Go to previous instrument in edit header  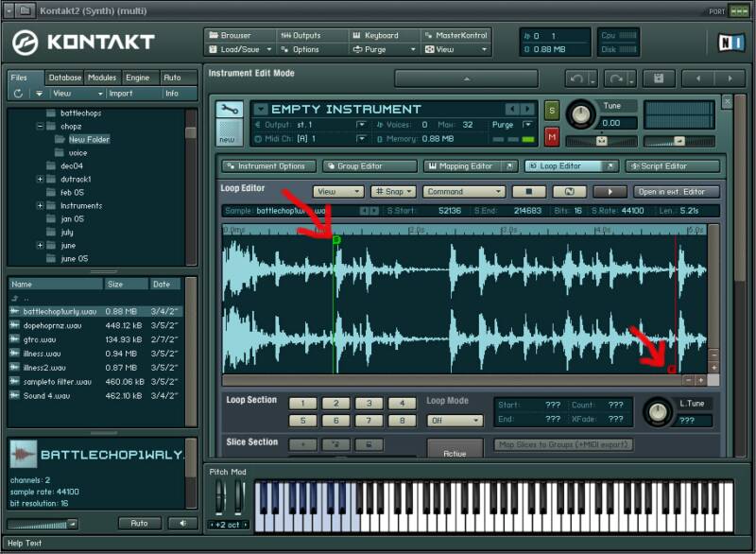click(697, 78)
